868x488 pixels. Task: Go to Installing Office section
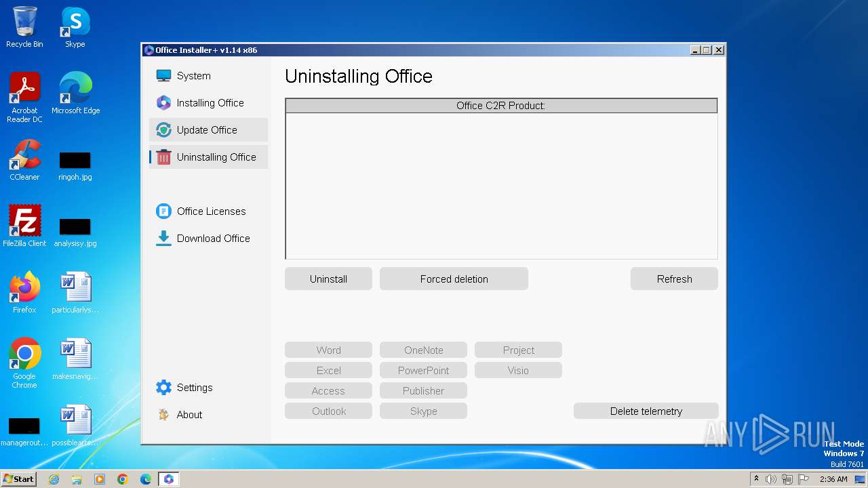(208, 103)
